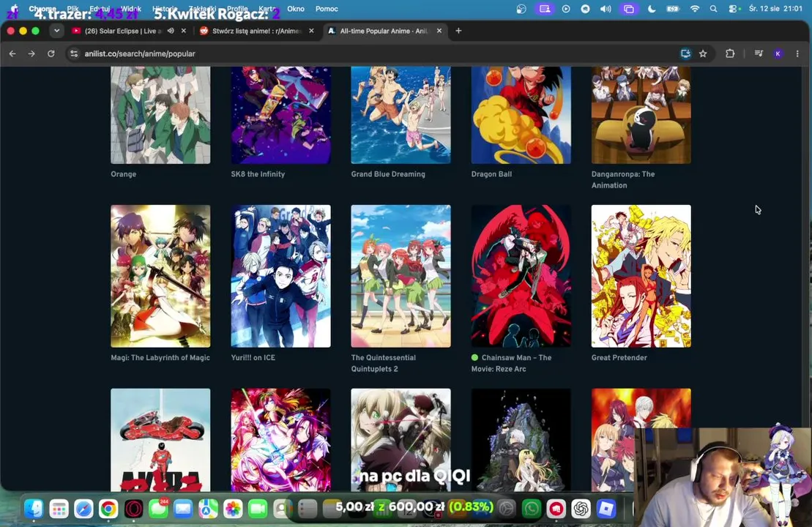Open Launchpad from the Dock
This screenshot has width=812, height=527.
(x=59, y=509)
